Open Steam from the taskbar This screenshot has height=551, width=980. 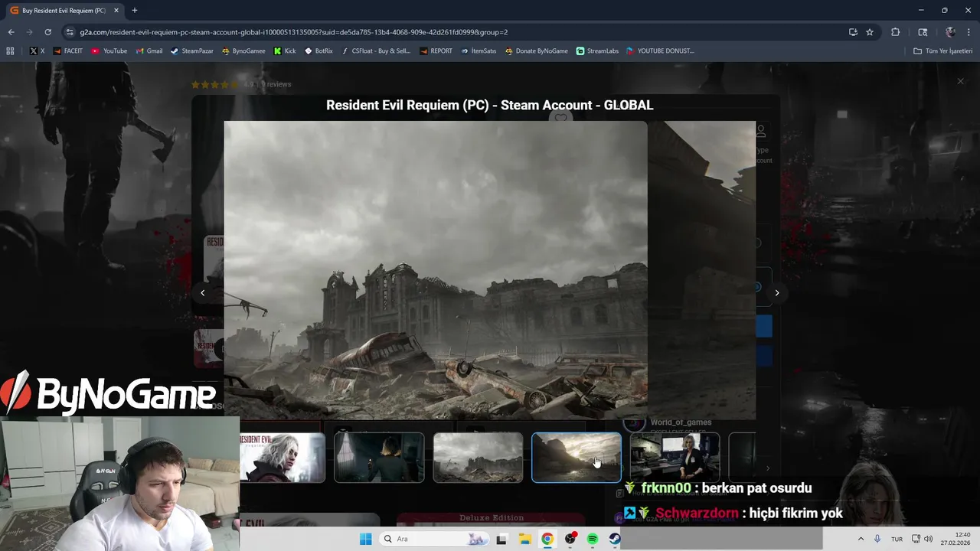615,539
